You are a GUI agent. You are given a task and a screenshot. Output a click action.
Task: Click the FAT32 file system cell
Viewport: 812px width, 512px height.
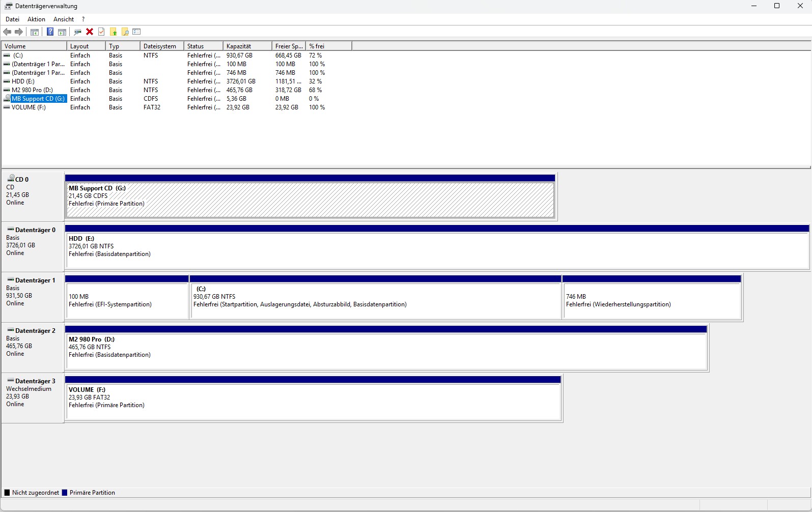click(152, 107)
